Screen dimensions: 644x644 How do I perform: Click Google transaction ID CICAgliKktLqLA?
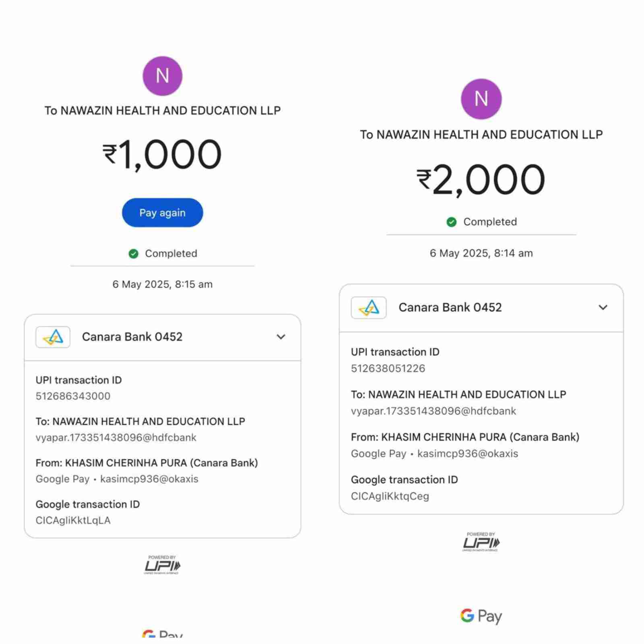[x=73, y=520]
